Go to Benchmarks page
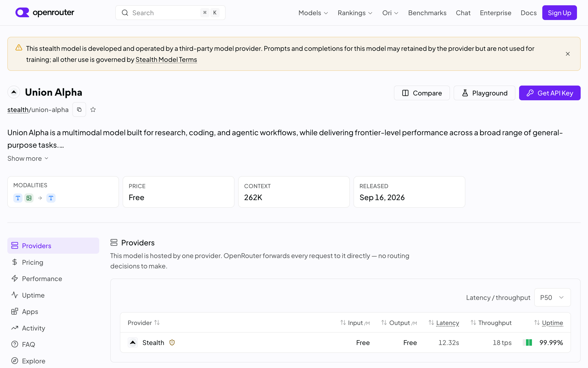This screenshot has width=588, height=368. point(427,13)
